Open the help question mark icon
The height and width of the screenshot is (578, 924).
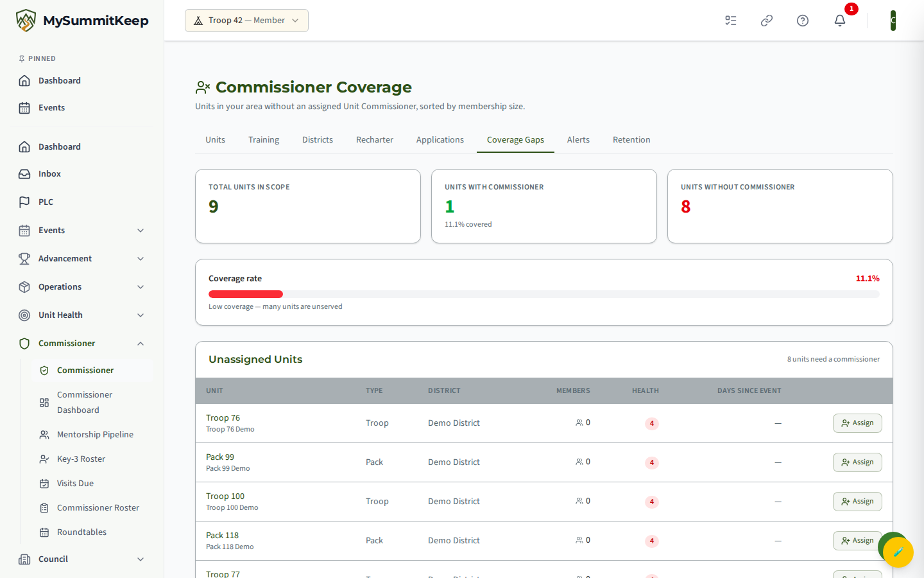pyautogui.click(x=803, y=21)
